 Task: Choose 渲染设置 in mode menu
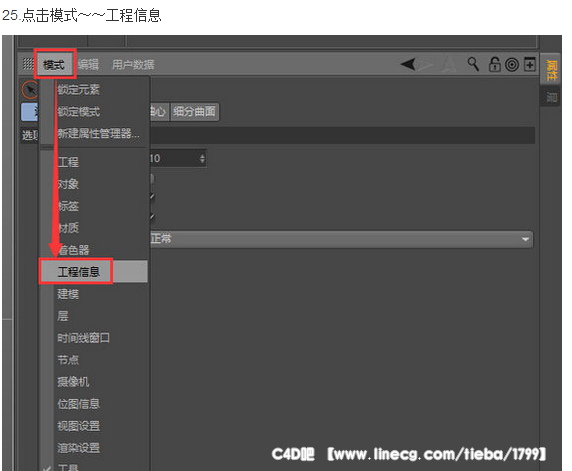click(x=78, y=448)
